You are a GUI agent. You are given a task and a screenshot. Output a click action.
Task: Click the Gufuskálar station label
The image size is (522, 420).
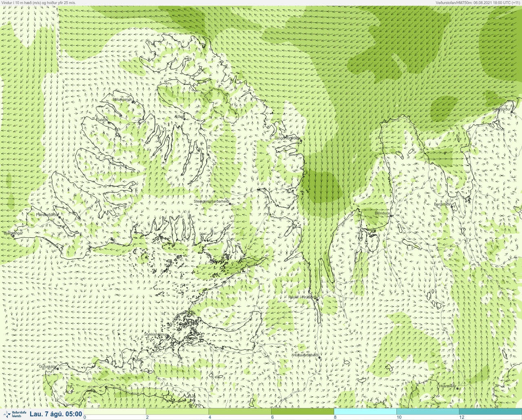pyautogui.click(x=47, y=367)
